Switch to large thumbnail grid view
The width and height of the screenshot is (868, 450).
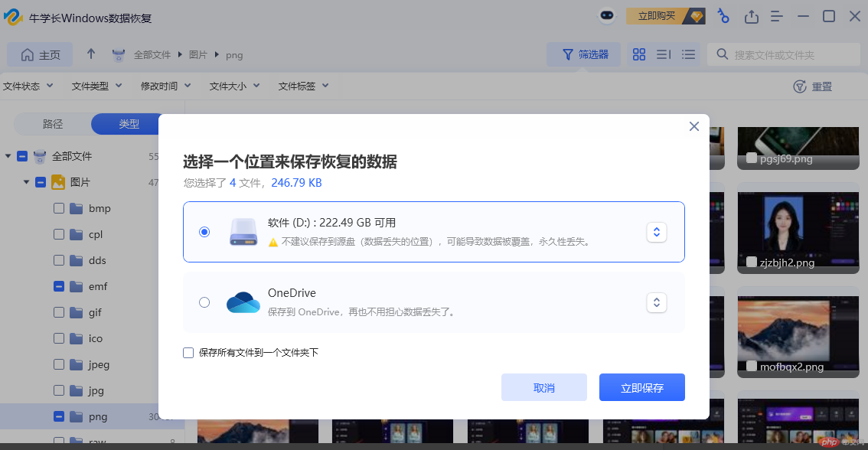pos(639,54)
